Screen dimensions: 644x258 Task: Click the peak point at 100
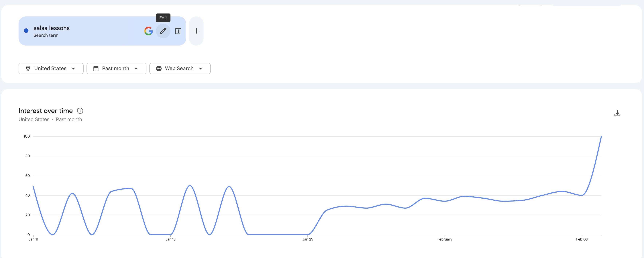(601, 136)
